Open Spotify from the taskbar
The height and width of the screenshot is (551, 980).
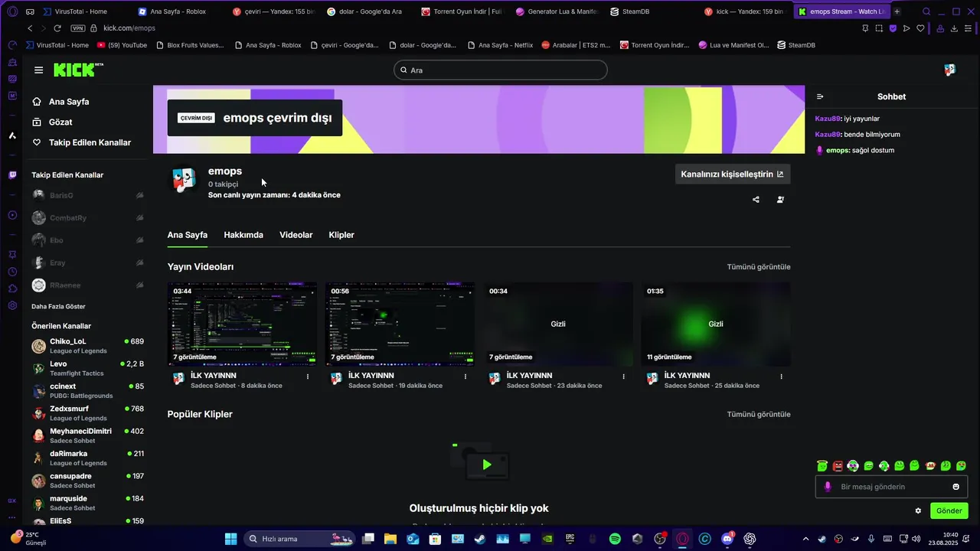615,539
